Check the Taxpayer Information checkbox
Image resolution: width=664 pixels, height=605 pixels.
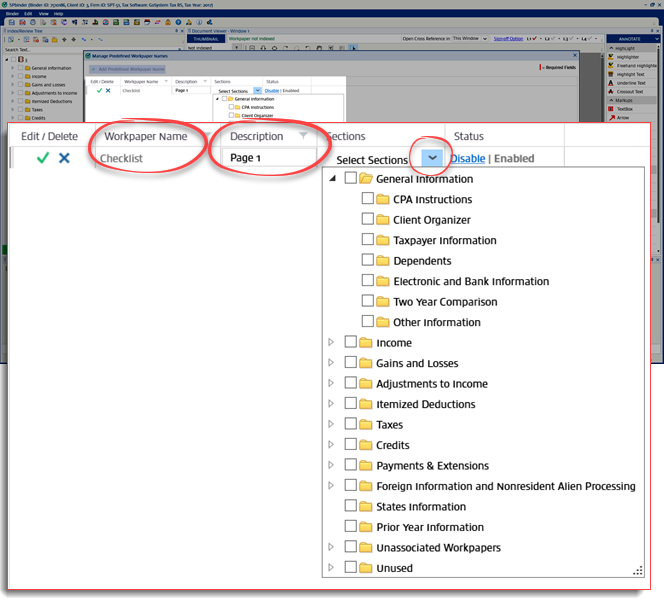click(368, 239)
